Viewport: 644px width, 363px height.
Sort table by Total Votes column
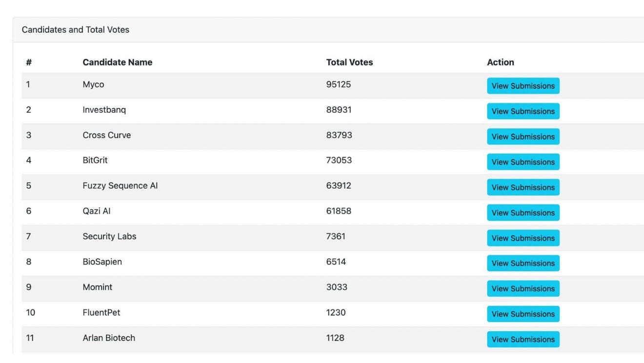349,62
